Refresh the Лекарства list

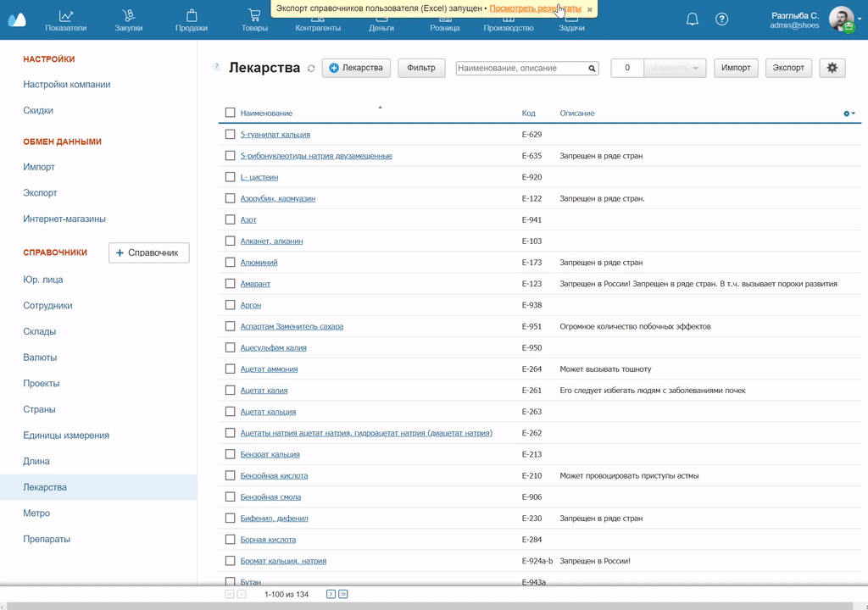coord(311,69)
